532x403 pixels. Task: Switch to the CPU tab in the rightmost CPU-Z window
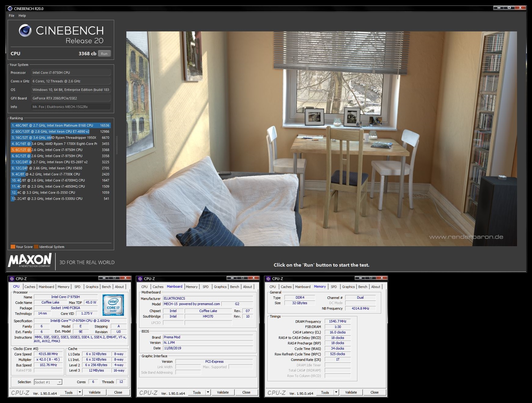coord(273,287)
